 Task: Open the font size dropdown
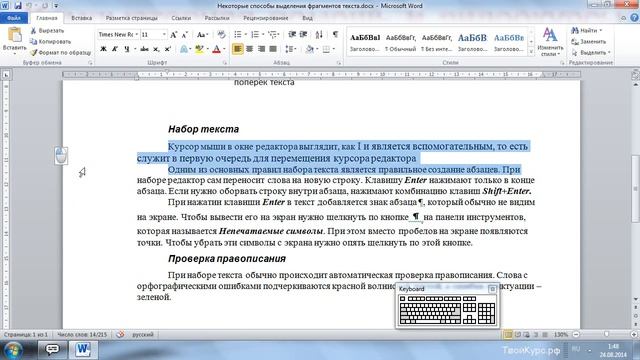pyautogui.click(x=164, y=35)
